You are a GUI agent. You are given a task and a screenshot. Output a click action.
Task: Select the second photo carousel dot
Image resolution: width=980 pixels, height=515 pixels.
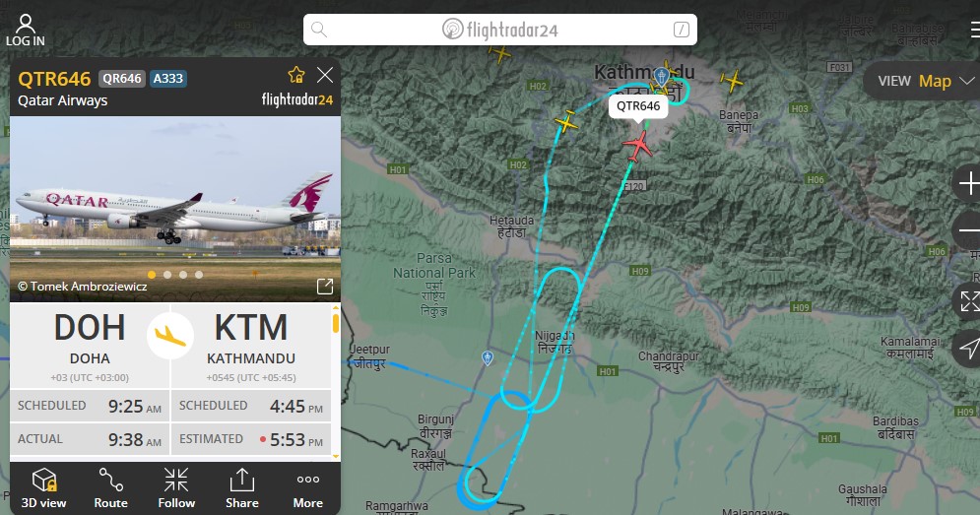166,275
